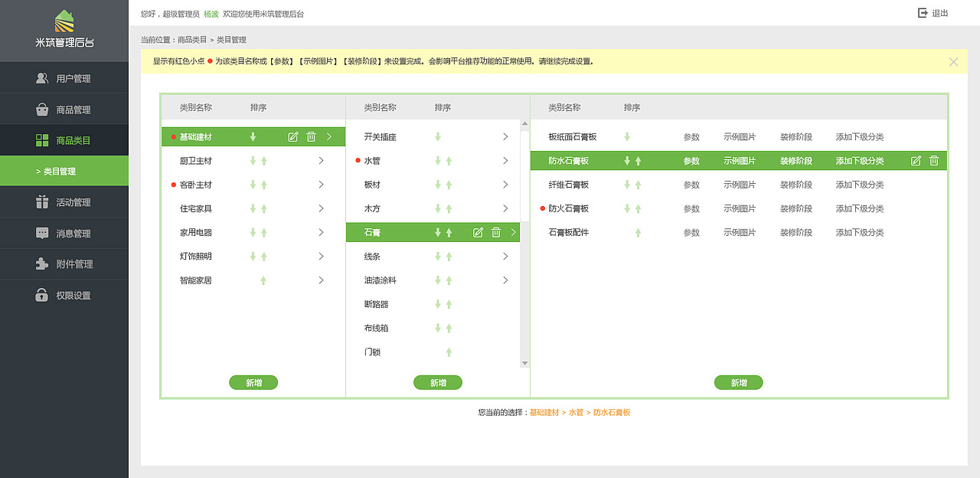
Task: Click the logout icon beside 退出
Action: click(922, 13)
